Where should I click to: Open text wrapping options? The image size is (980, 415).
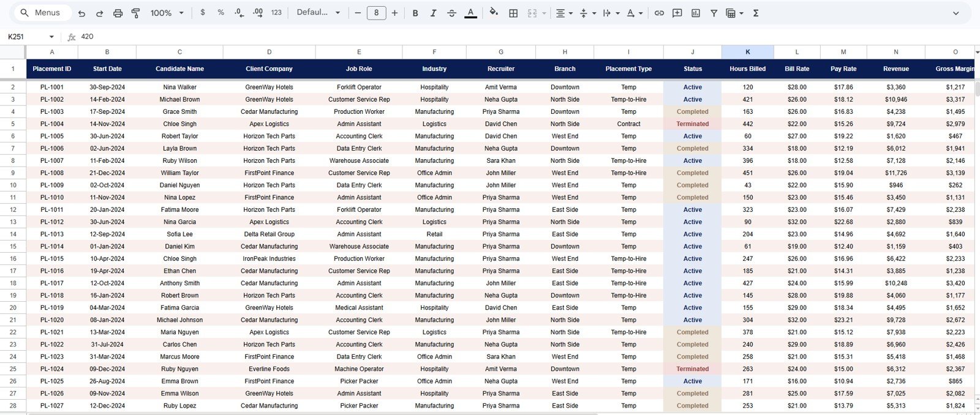point(610,13)
